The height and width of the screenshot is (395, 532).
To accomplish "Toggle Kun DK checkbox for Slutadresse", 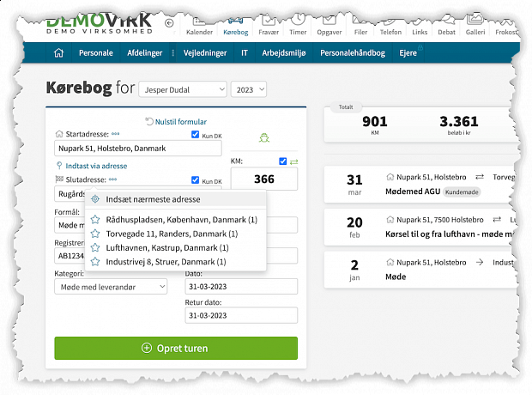I will click(x=196, y=180).
